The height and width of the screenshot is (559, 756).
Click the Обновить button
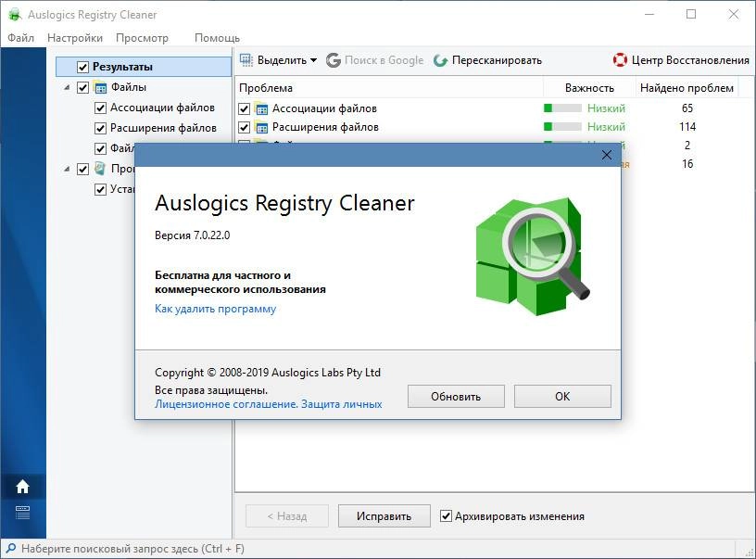click(x=456, y=397)
